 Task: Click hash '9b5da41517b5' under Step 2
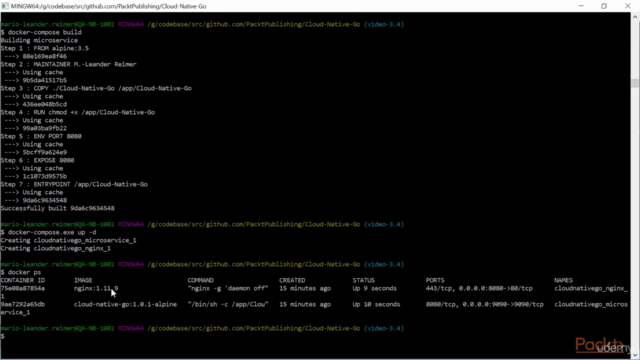(44, 80)
